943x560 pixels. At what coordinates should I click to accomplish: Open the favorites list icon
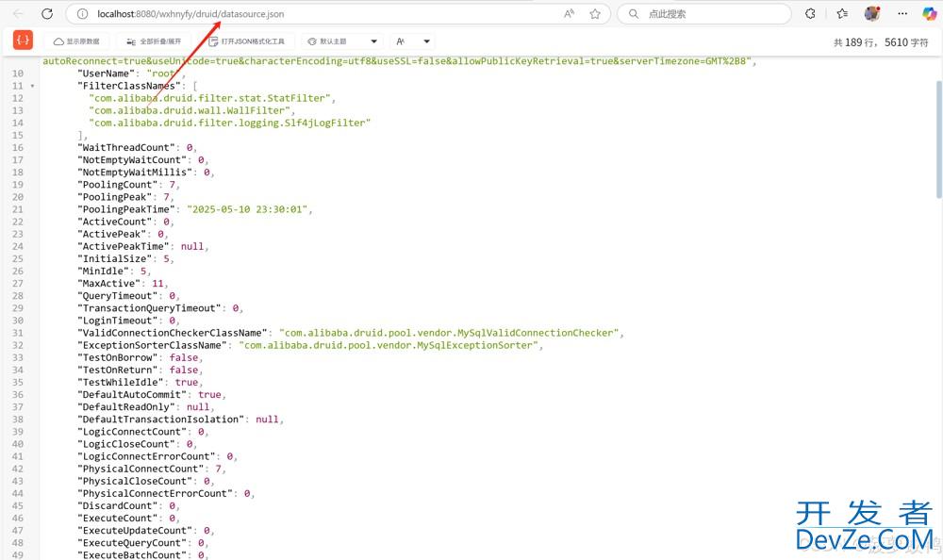[x=842, y=14]
